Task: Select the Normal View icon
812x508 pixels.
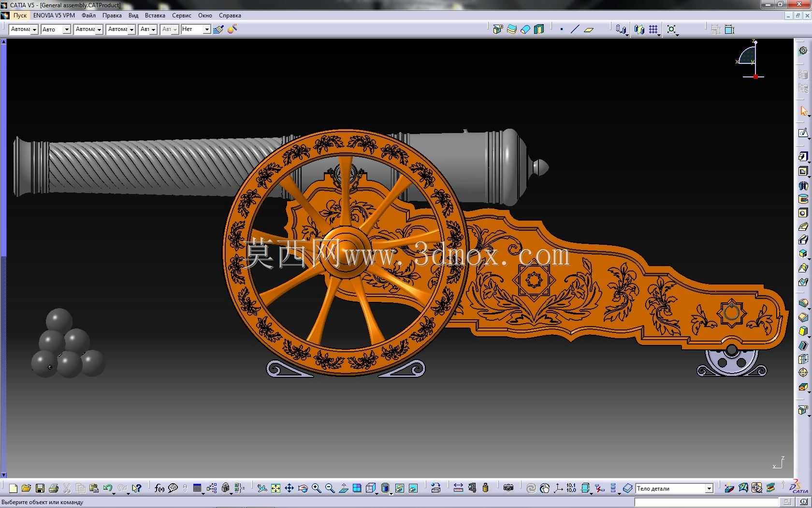Action: tap(343, 488)
